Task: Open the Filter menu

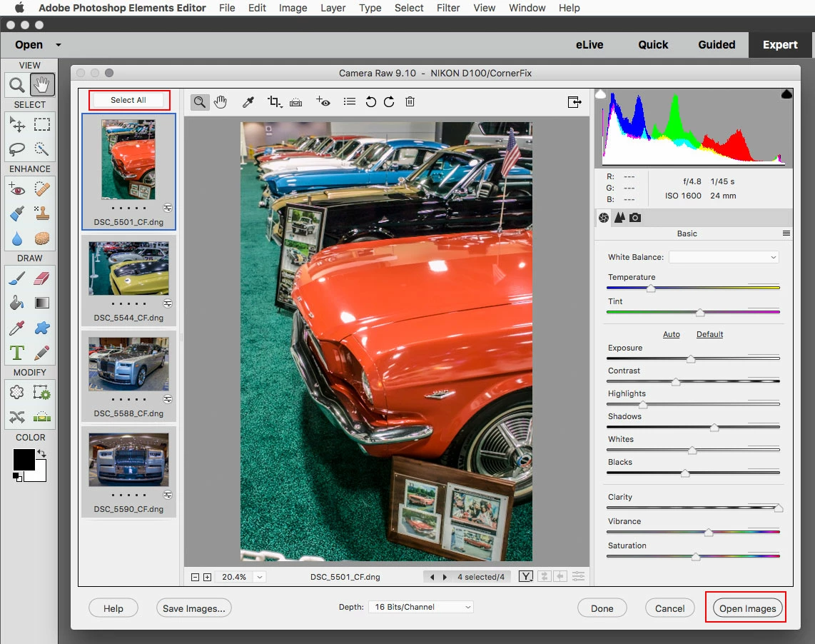Action: [x=448, y=8]
